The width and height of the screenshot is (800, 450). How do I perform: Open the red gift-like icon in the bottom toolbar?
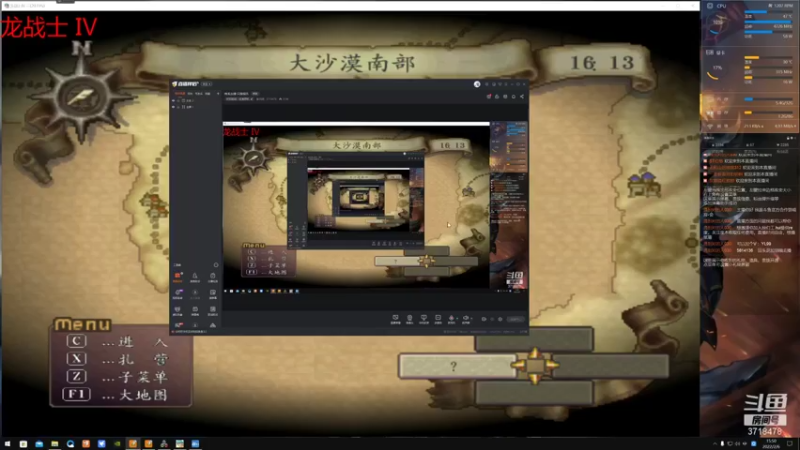pos(451,319)
